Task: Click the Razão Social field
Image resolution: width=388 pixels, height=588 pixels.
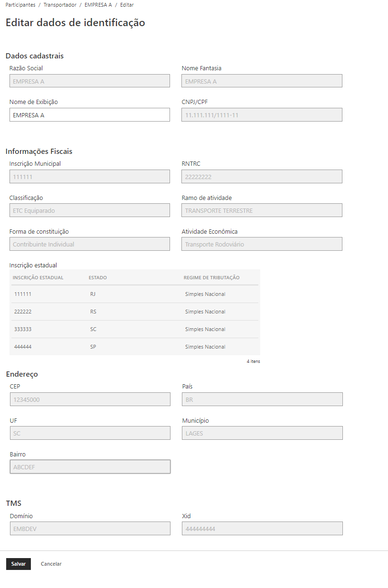Action: [90, 81]
